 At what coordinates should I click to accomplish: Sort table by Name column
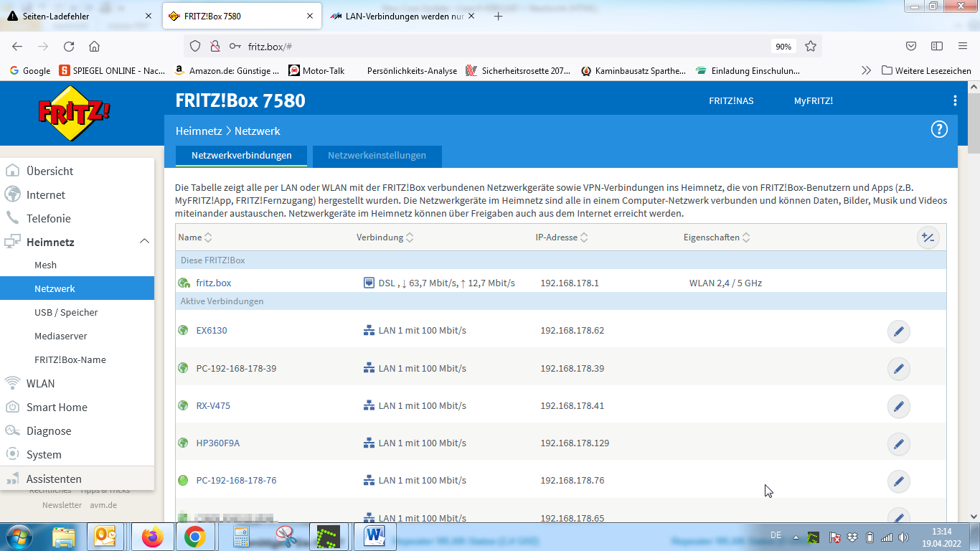(195, 237)
